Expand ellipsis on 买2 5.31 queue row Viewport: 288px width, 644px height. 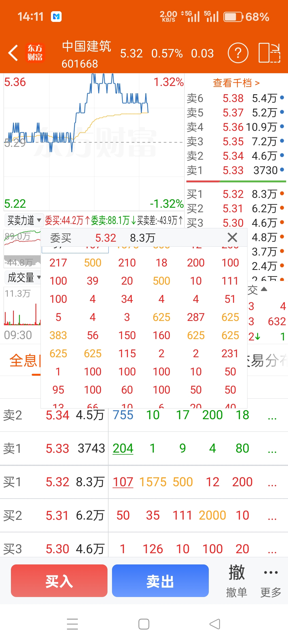coord(272,518)
